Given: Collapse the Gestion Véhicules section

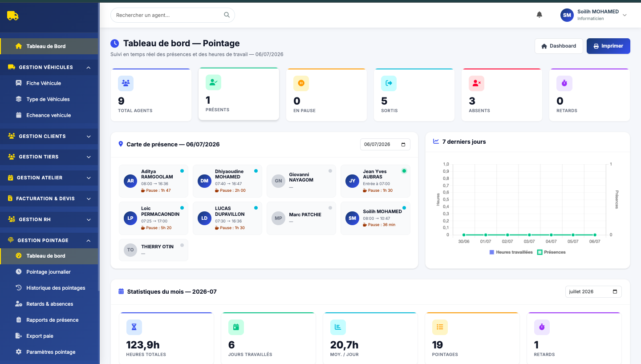Looking at the screenshot, I should (x=49, y=67).
